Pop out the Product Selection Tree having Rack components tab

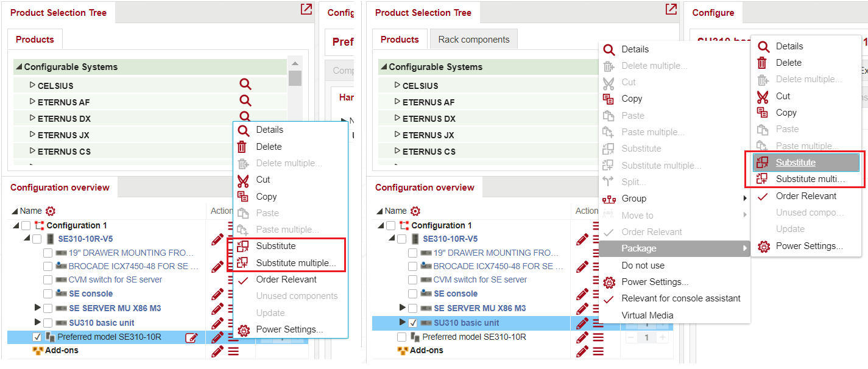tap(671, 10)
